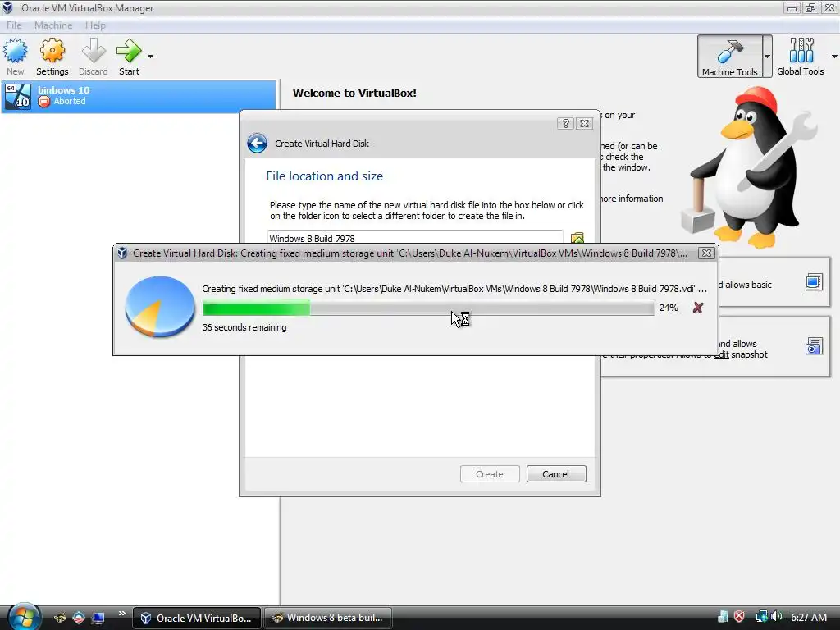The height and width of the screenshot is (630, 840).
Task: Click the pie chart progress icon
Action: pos(160,307)
